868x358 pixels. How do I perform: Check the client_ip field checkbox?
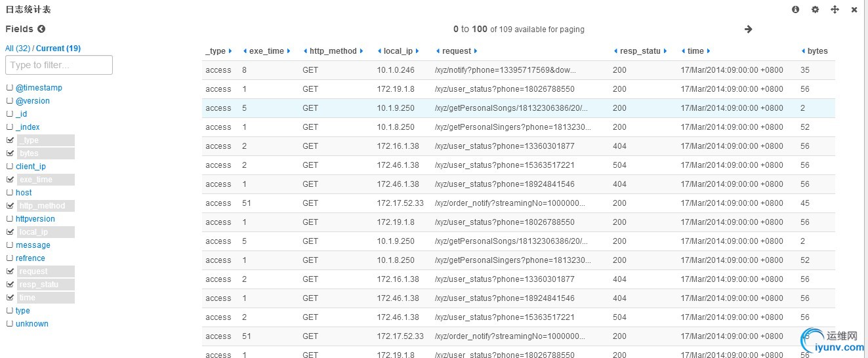tap(10, 167)
